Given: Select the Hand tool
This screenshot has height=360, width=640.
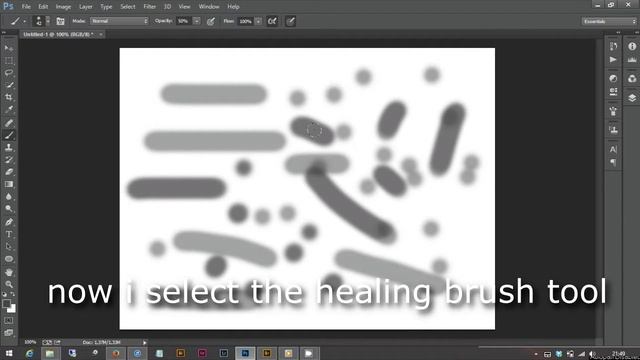Looking at the screenshot, I should tap(9, 272).
